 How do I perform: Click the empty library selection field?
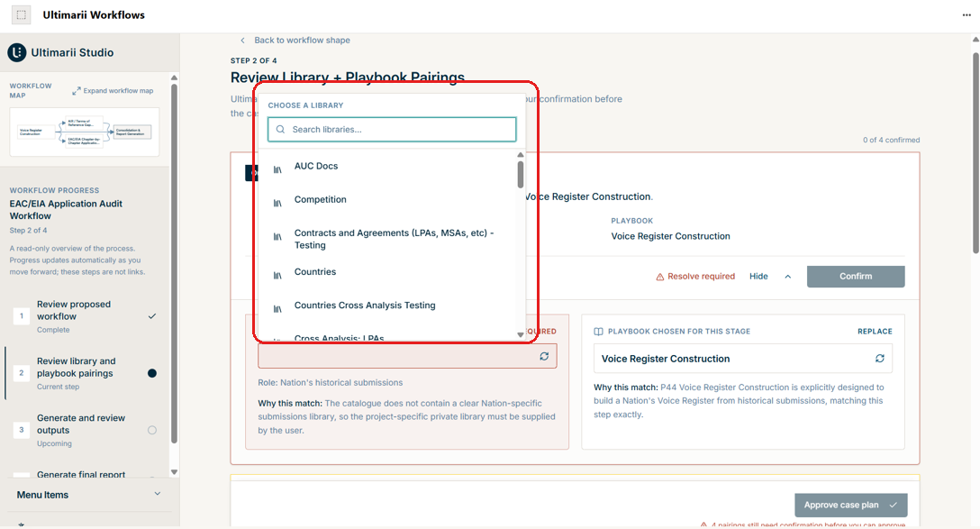pyautogui.click(x=407, y=356)
